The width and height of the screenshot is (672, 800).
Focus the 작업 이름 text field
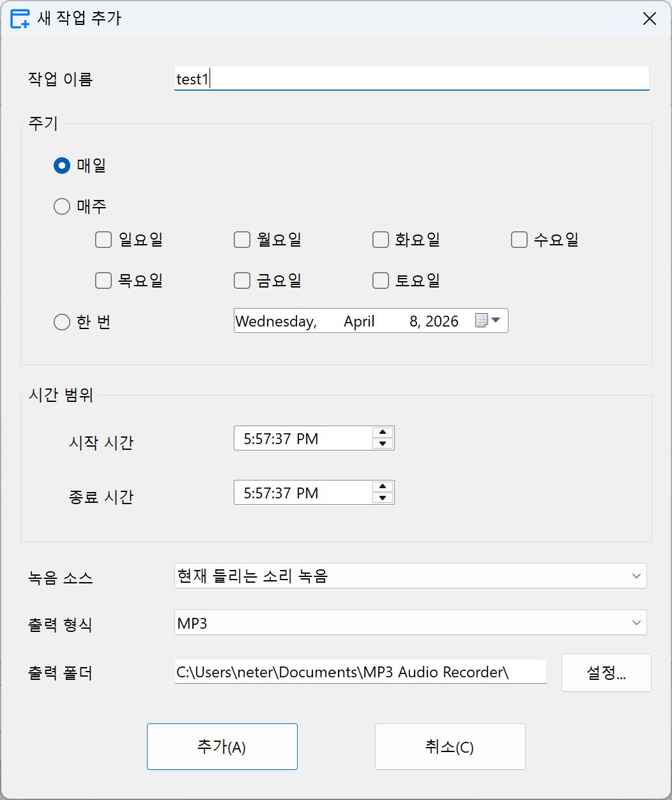tap(411, 79)
